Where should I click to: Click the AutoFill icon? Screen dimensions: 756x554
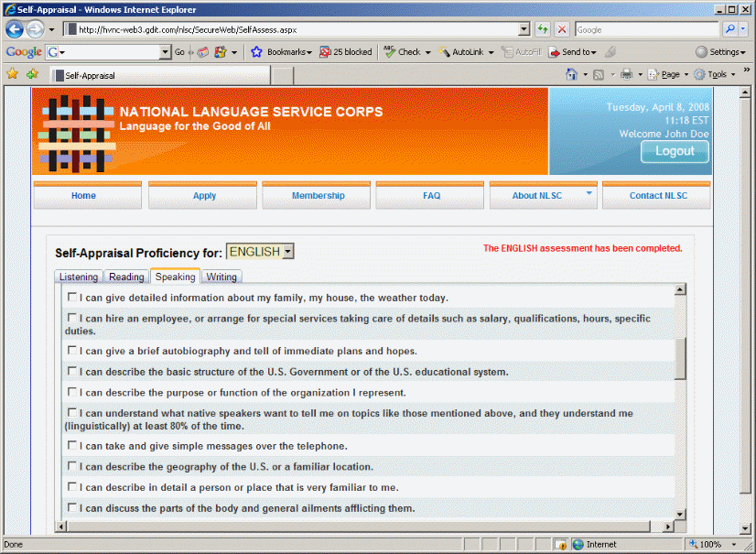pos(507,51)
